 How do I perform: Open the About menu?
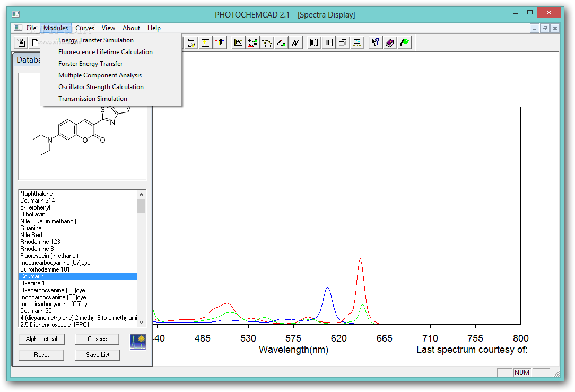point(131,28)
